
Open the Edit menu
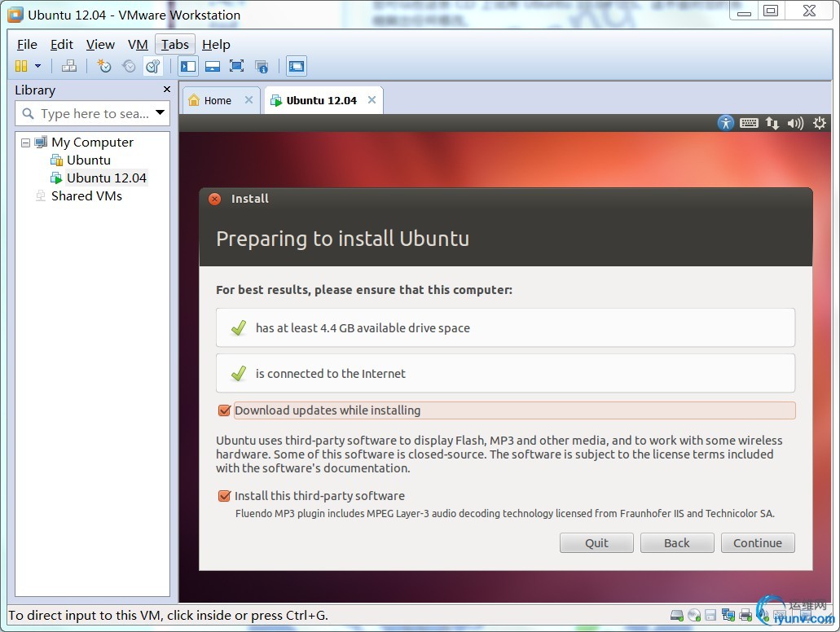tap(62, 45)
